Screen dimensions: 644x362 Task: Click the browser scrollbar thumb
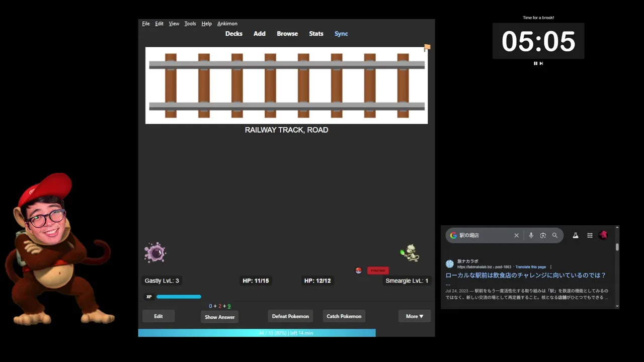(x=617, y=247)
